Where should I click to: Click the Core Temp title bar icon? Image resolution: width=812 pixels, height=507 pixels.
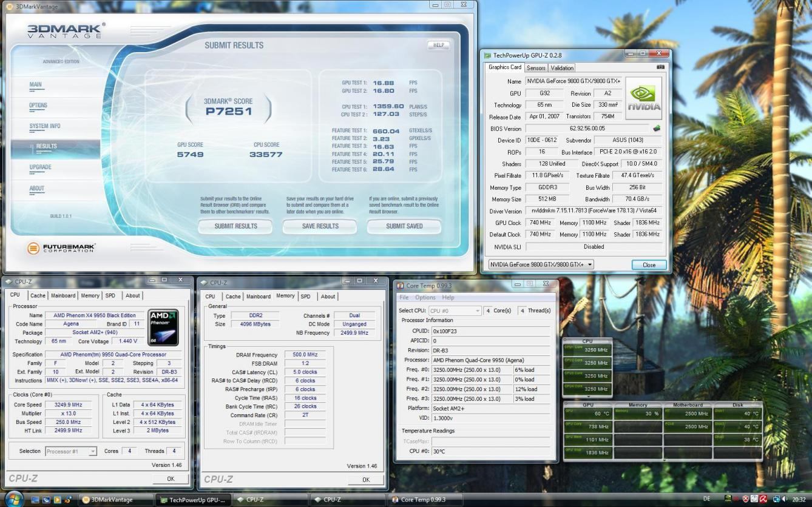pyautogui.click(x=401, y=286)
